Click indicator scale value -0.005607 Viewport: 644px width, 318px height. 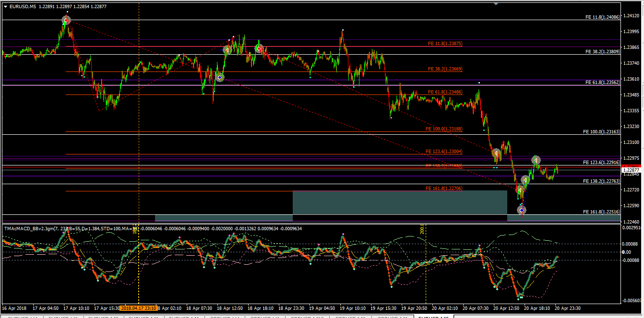631,301
